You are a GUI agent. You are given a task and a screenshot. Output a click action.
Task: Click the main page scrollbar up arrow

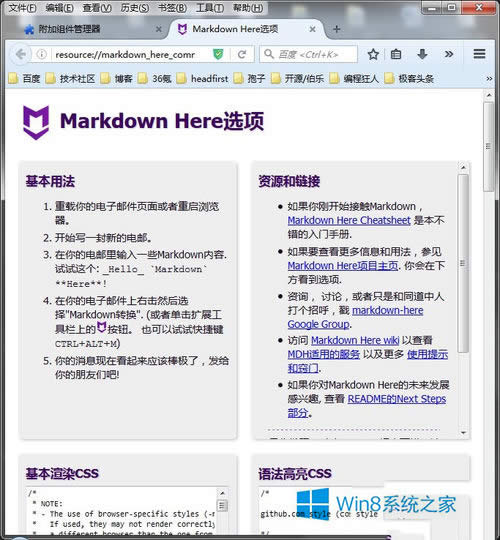click(x=489, y=95)
